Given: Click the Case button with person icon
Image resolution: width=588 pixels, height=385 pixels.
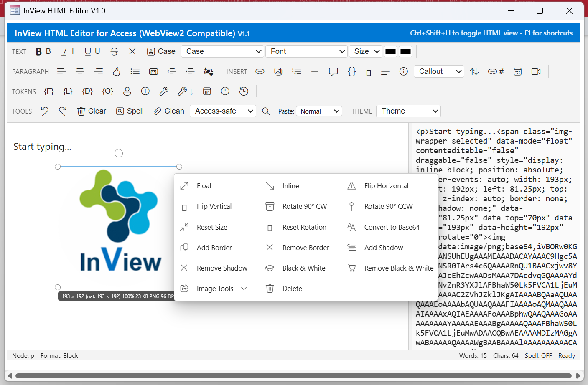Looking at the screenshot, I should tap(161, 51).
